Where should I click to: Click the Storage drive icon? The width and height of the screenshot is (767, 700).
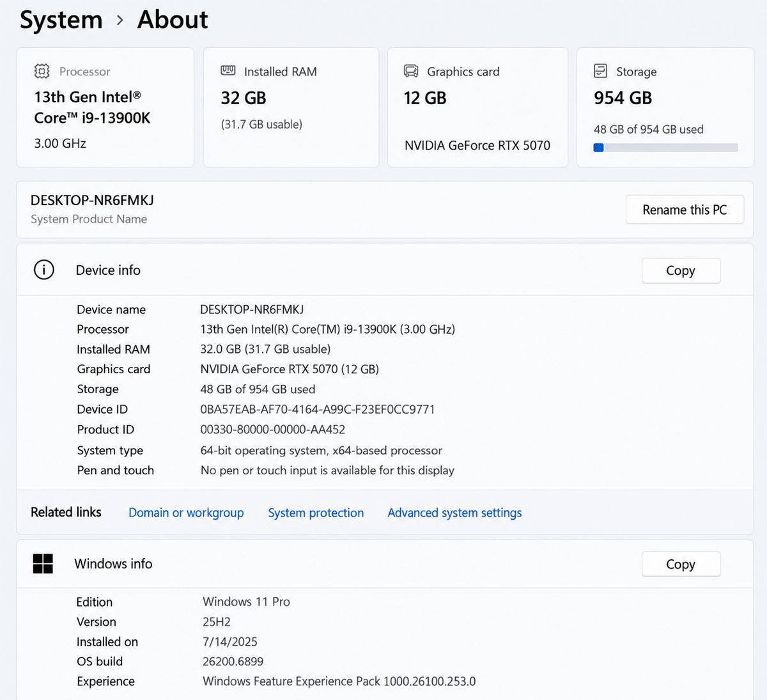click(x=600, y=70)
